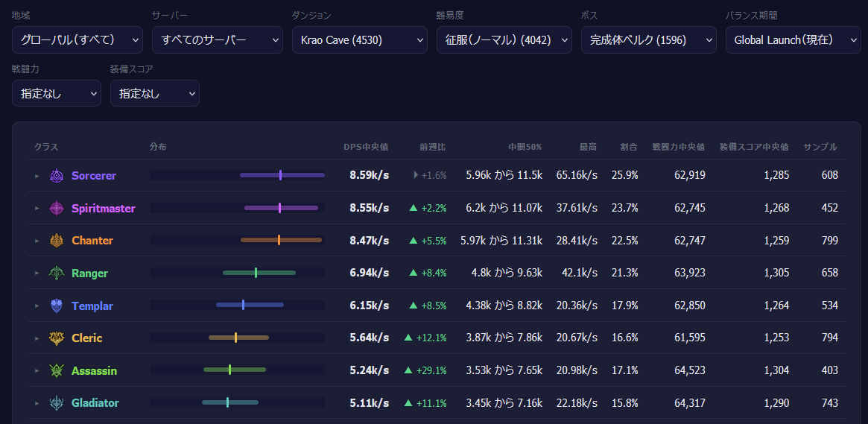Image resolution: width=868 pixels, height=424 pixels.
Task: Click gray arrow beside Sorcerer +1.6%
Action: [x=416, y=175]
